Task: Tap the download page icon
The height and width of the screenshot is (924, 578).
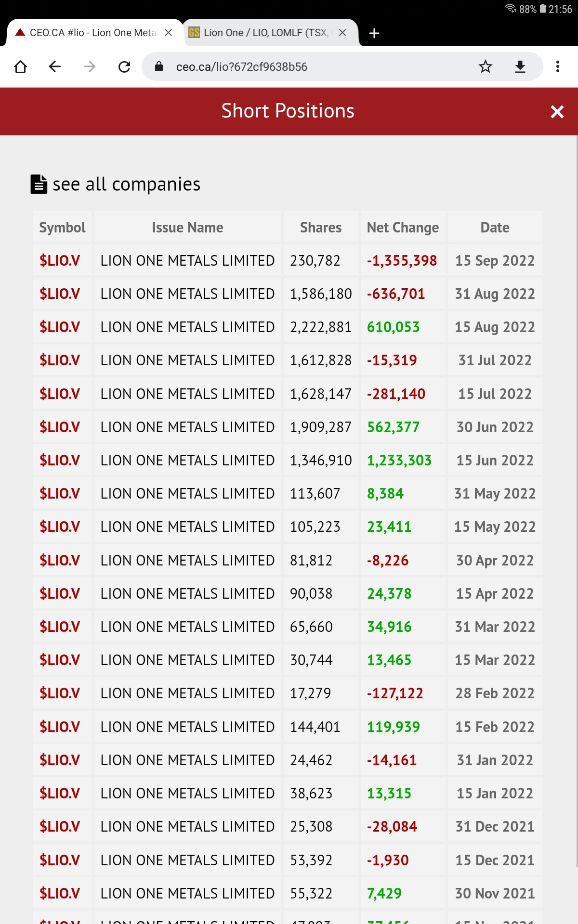Action: click(520, 66)
